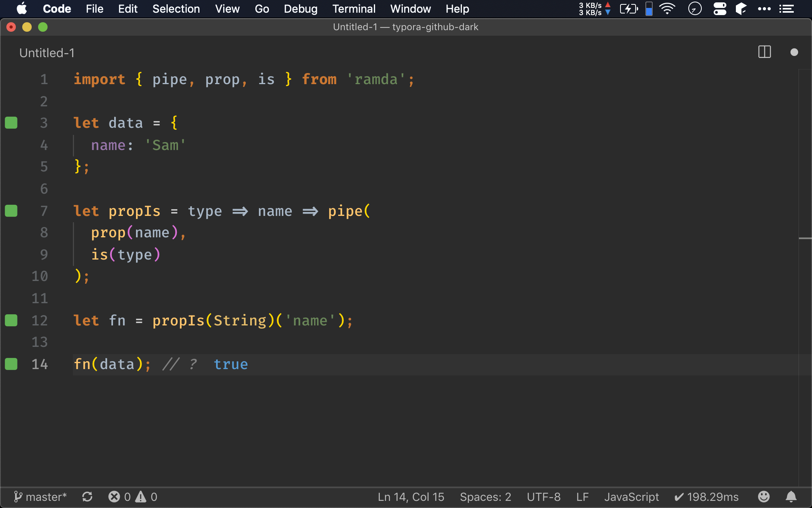Click is(type) on line 9
Viewport: 812px width, 508px height.
(x=126, y=255)
